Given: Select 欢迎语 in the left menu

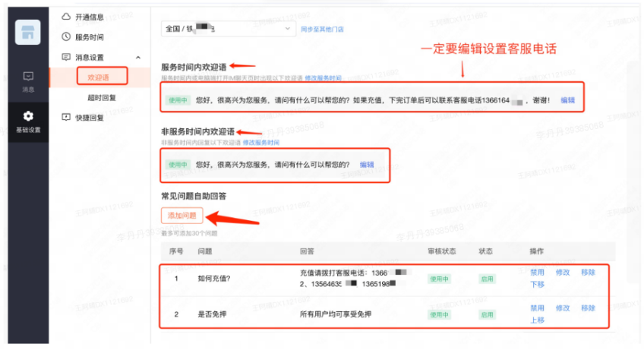Looking at the screenshot, I should tap(100, 77).
